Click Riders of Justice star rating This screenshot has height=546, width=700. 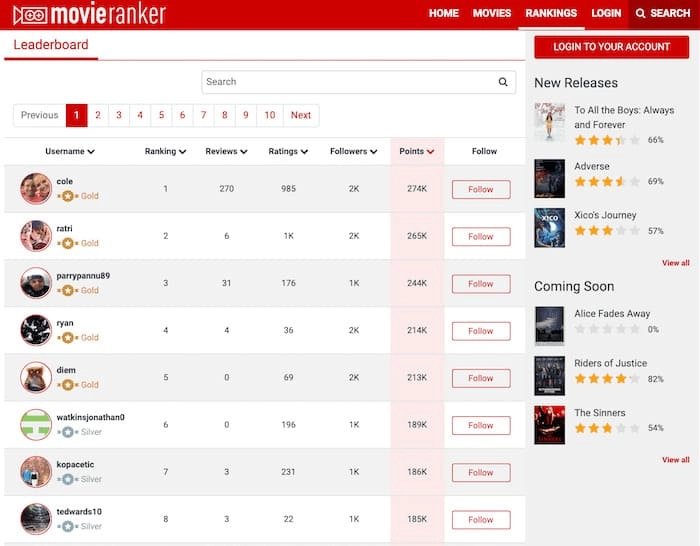(607, 379)
